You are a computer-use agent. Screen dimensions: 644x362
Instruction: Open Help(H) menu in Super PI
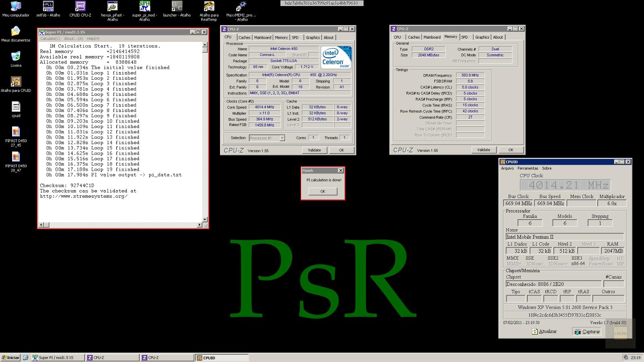click(93, 39)
